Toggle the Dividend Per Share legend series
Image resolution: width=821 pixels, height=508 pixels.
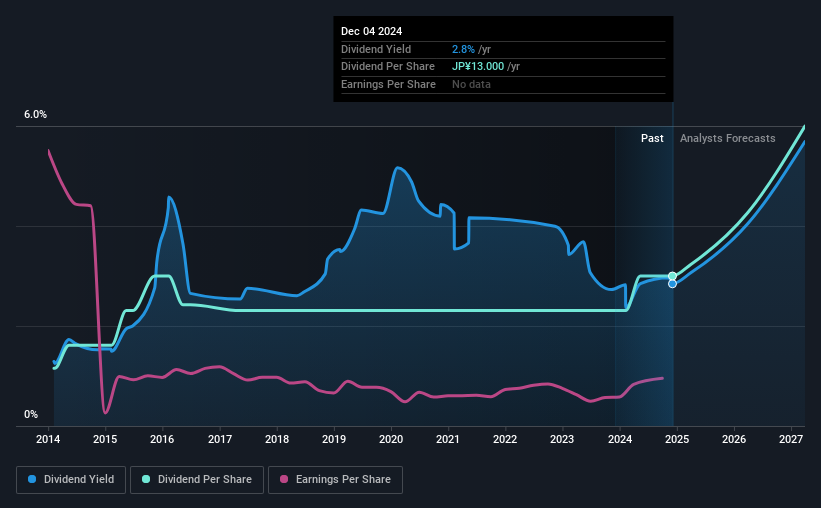[x=202, y=480]
